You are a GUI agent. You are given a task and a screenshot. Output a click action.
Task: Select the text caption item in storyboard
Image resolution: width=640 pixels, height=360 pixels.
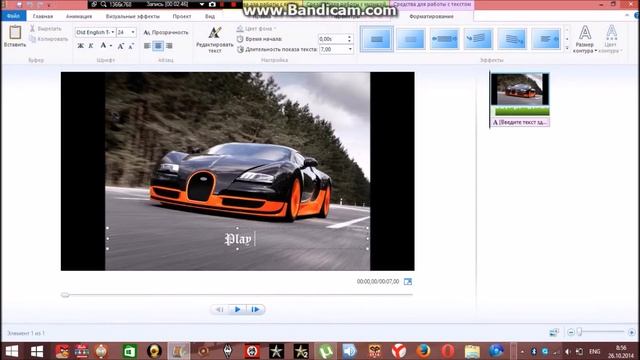pyautogui.click(x=520, y=122)
